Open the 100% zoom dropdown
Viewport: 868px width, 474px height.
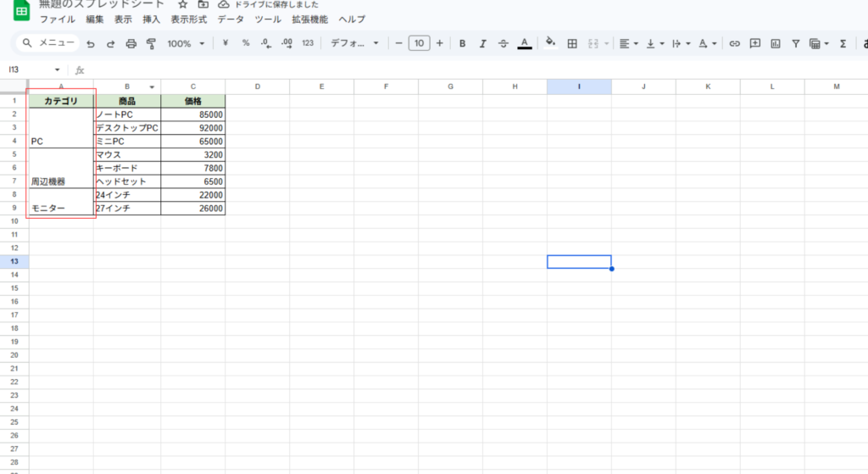pos(185,43)
